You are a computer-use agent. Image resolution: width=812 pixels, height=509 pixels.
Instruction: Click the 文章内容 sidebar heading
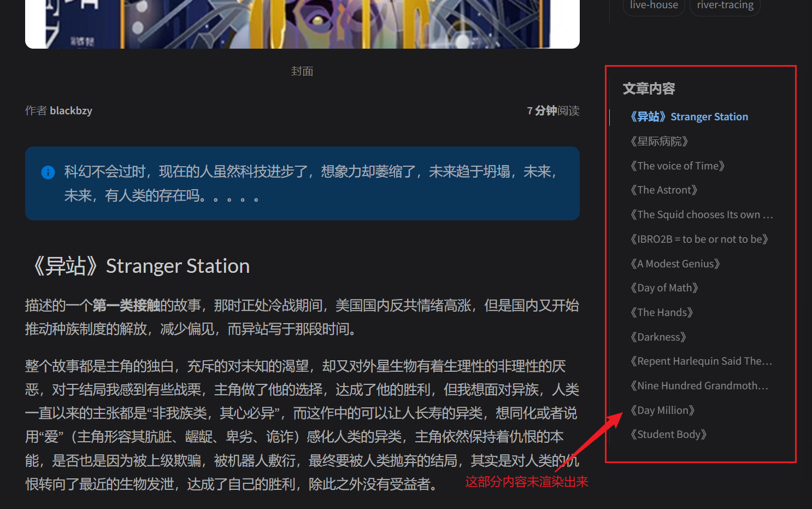click(649, 89)
